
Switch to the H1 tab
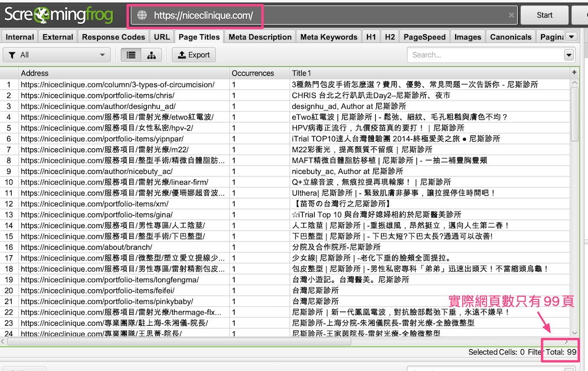click(x=371, y=37)
